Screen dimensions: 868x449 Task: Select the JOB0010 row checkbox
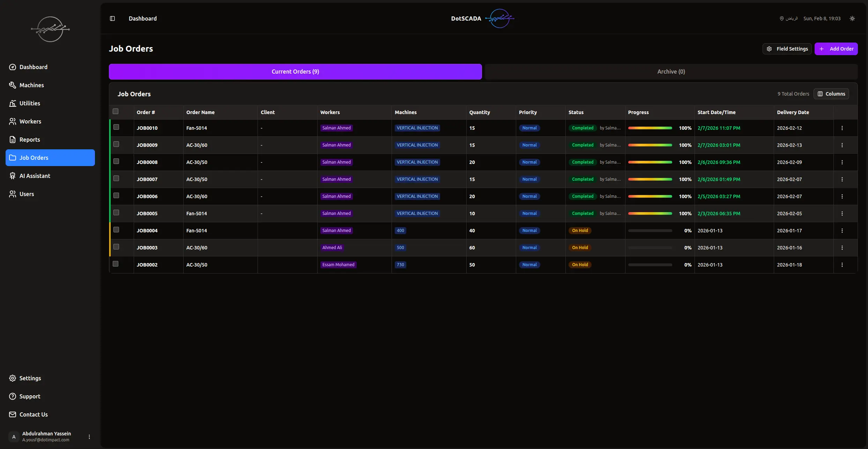click(x=116, y=127)
